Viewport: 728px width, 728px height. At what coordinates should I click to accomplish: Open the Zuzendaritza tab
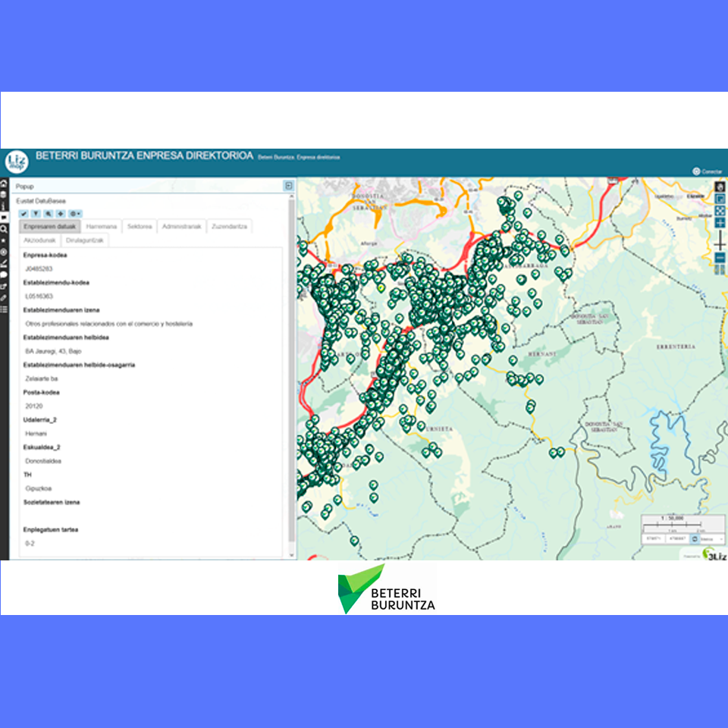[230, 226]
